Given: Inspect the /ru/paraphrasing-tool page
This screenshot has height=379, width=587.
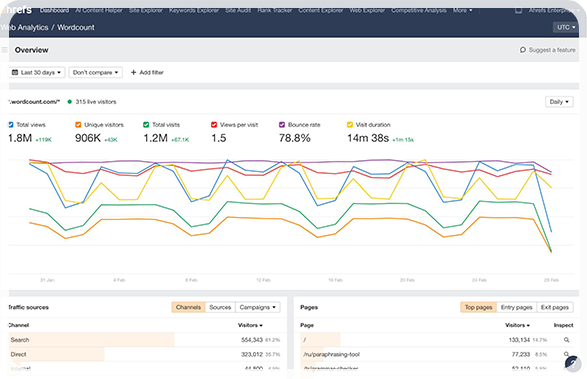Looking at the screenshot, I should pyautogui.click(x=566, y=354).
